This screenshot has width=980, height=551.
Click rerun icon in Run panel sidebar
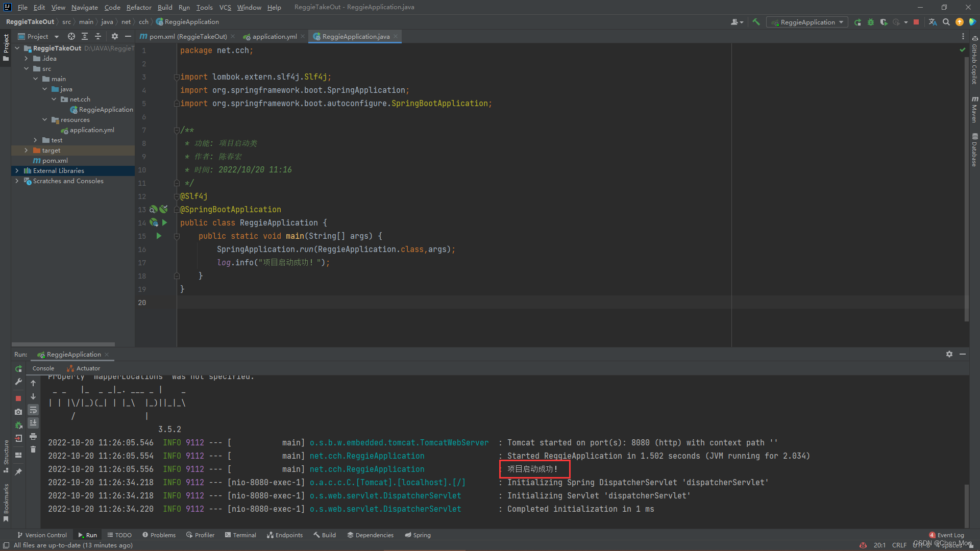(18, 368)
